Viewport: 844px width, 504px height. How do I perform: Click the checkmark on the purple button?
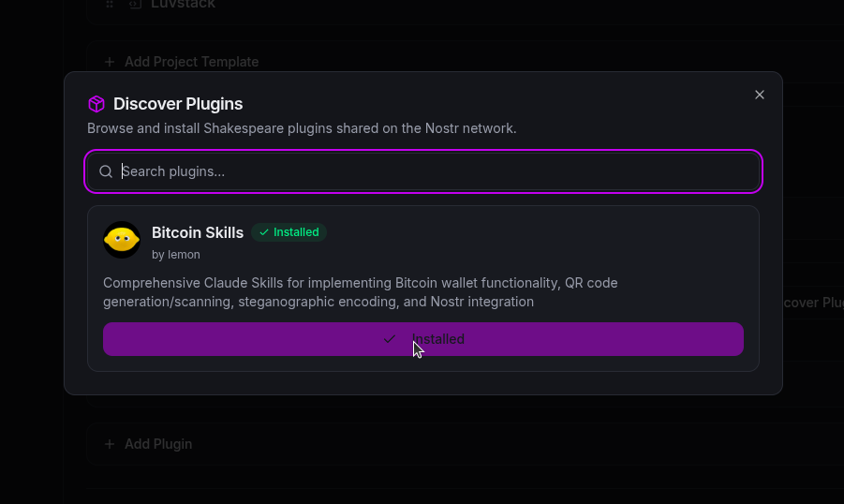click(x=390, y=339)
